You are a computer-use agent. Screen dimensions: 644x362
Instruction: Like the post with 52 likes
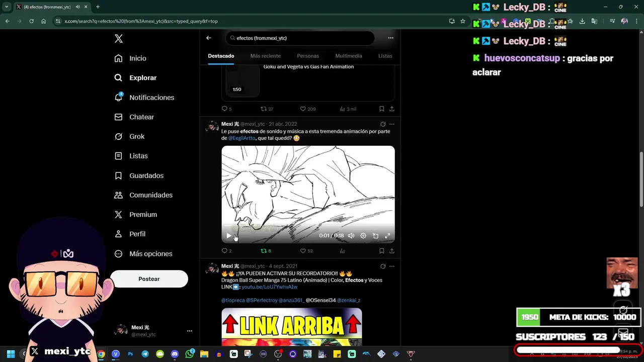click(306, 251)
